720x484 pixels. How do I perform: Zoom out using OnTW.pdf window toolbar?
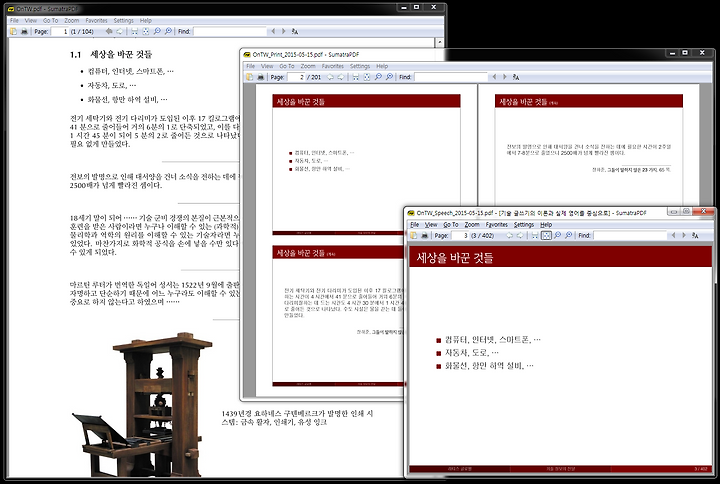click(157, 31)
